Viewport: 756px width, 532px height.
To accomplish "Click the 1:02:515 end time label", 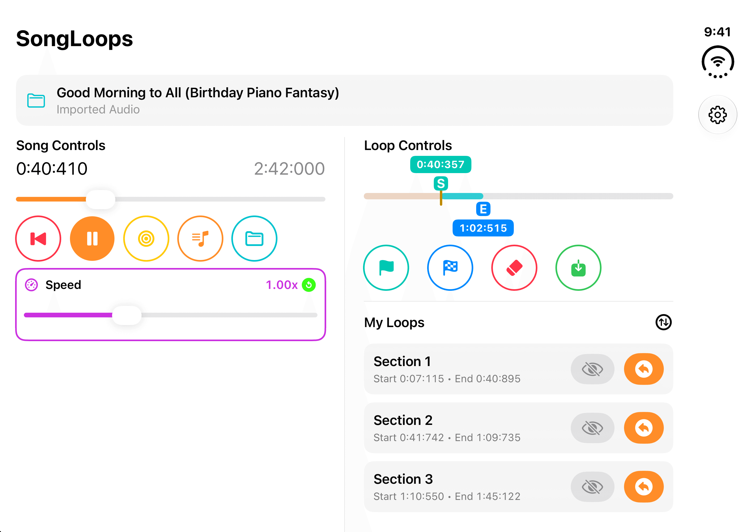I will 483,228.
